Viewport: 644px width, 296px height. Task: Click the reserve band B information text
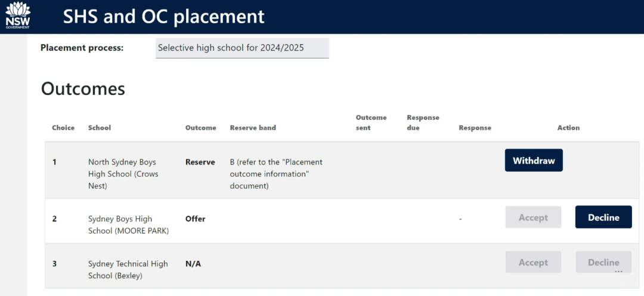coord(276,174)
